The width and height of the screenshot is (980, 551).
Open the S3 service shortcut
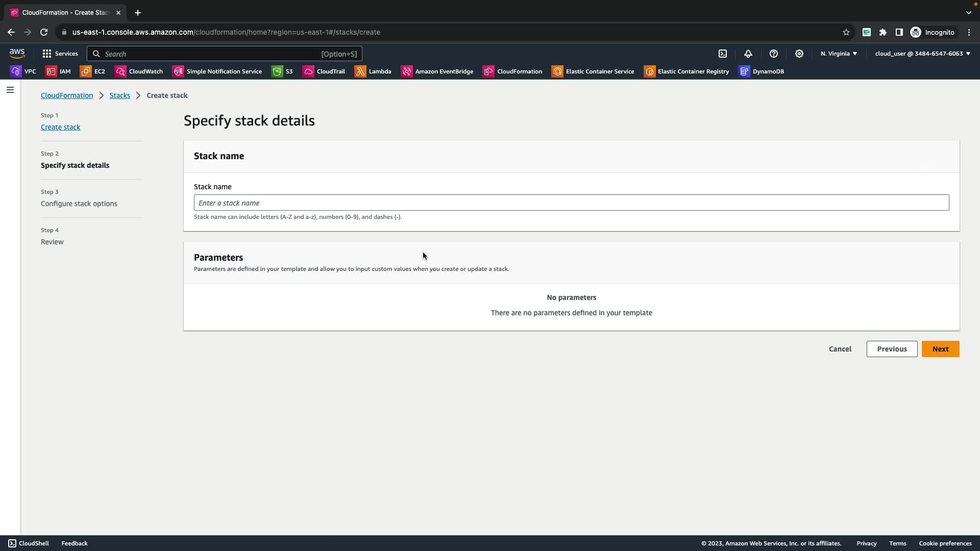pos(282,71)
